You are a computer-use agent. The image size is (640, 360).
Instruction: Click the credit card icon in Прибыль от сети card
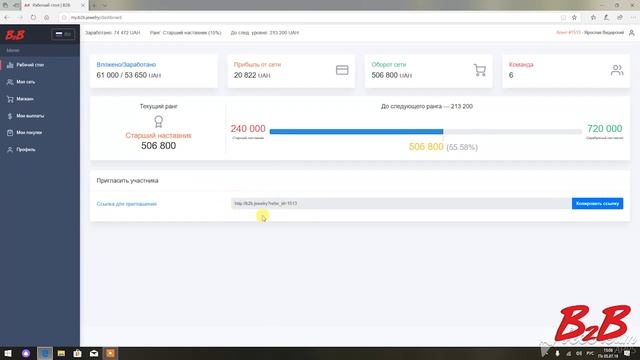[342, 70]
